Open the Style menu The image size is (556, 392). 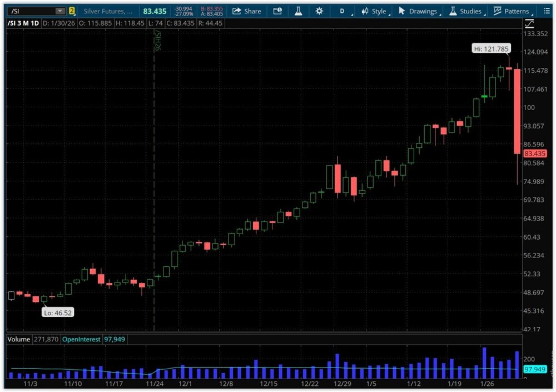[x=374, y=11]
